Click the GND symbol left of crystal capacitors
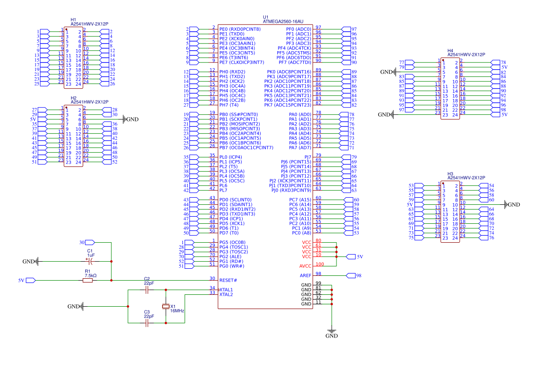The height and width of the screenshot is (392, 554). pyautogui.click(x=75, y=307)
